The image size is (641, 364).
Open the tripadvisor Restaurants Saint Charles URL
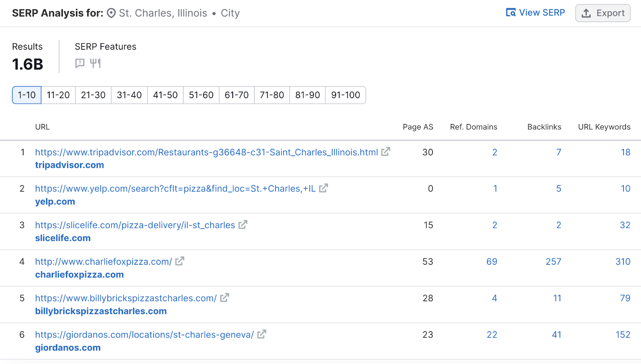(x=206, y=152)
